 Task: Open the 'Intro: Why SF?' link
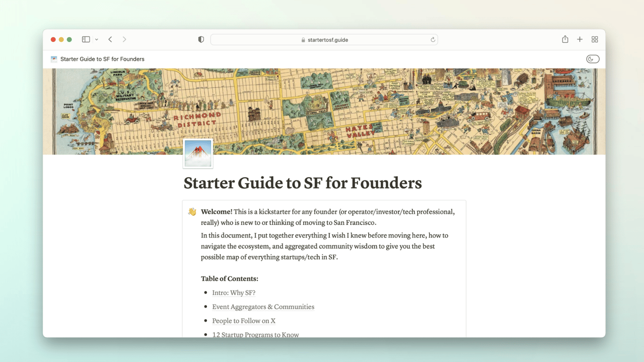(234, 293)
